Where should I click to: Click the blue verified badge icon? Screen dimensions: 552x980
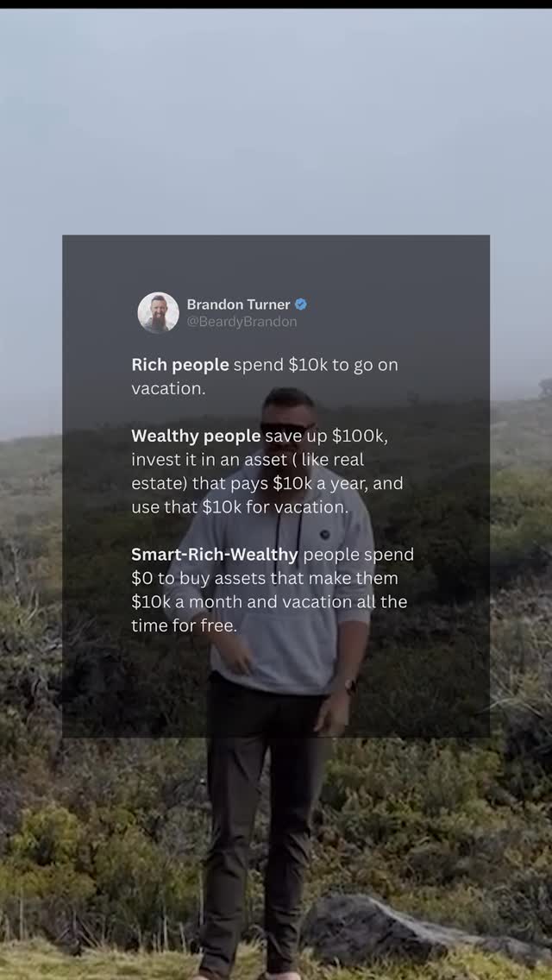tap(301, 305)
